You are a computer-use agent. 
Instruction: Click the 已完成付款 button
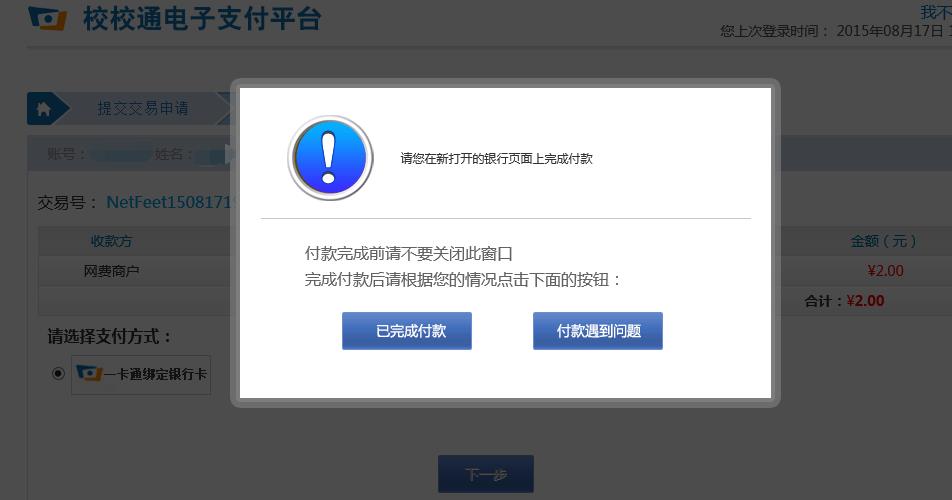407,331
